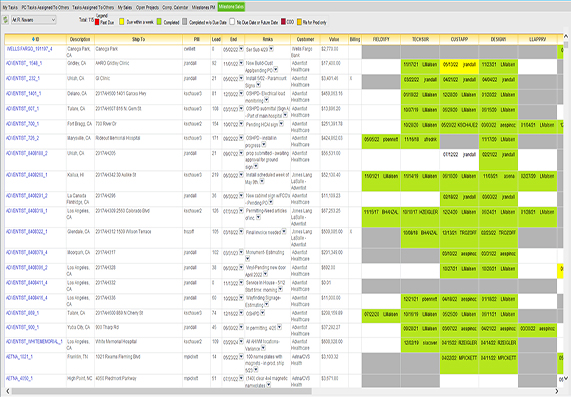Click the green refresh icon
The image size is (571, 397).
pos(5,20)
